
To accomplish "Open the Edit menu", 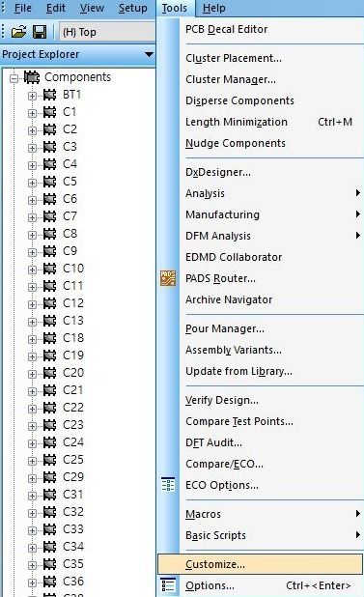I will click(56, 8).
